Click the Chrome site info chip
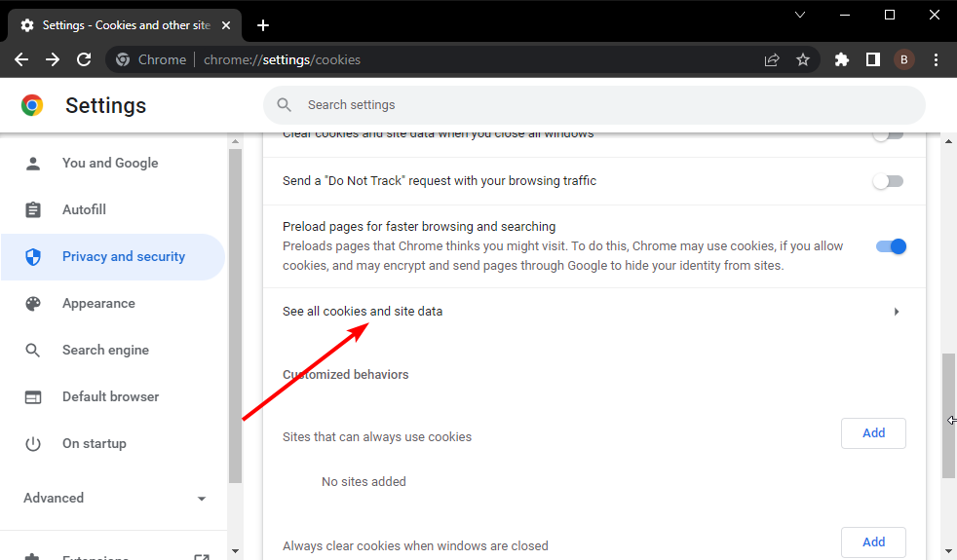This screenshot has height=560, width=957. [151, 59]
